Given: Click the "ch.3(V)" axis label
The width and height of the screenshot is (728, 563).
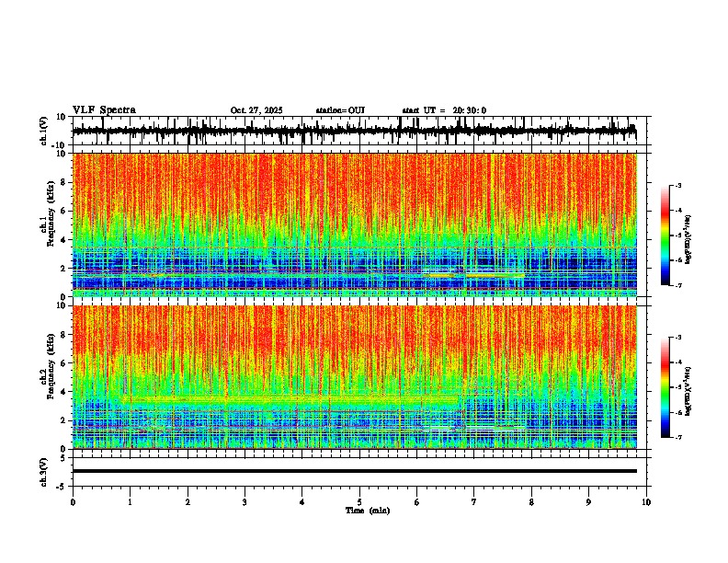Looking at the screenshot, I should [44, 472].
